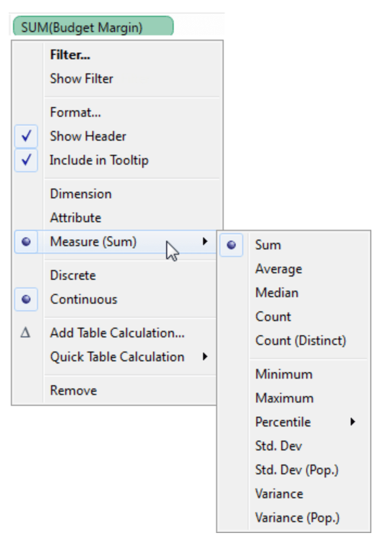Remove the field via Remove

pos(73,391)
